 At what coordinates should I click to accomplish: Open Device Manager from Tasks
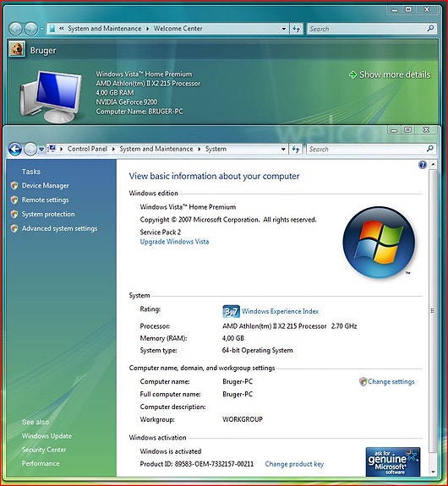[46, 186]
